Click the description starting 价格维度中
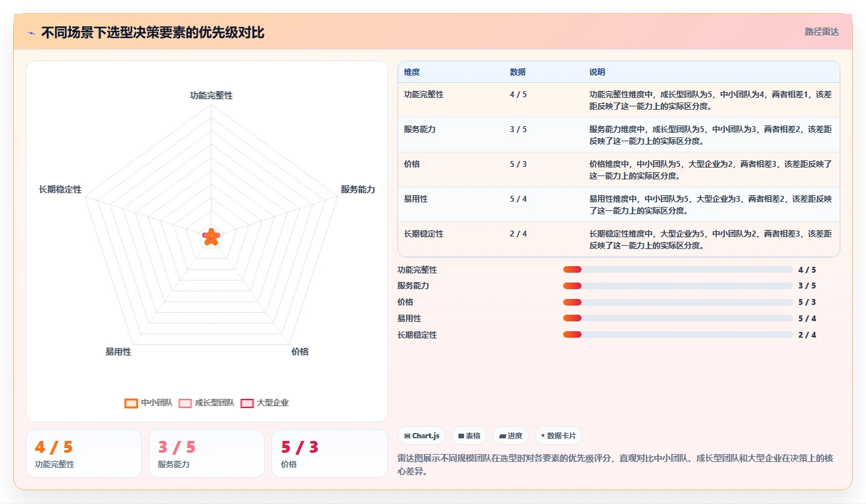The image size is (866, 504). pyautogui.click(x=710, y=170)
